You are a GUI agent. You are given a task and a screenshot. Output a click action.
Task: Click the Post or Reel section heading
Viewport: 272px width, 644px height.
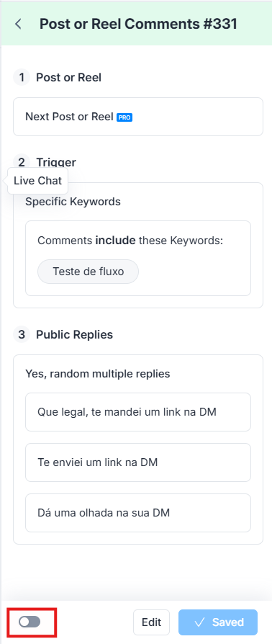(68, 77)
